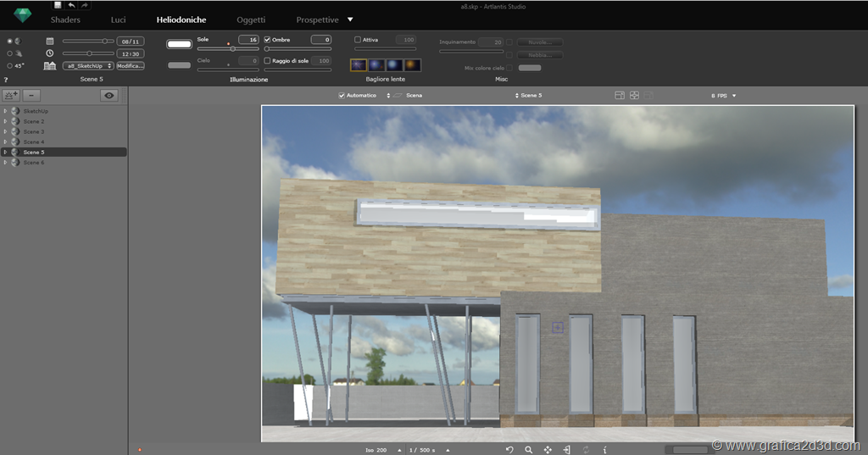The width and height of the screenshot is (868, 455).
Task: Click the white Sole color swatch
Action: pyautogui.click(x=179, y=44)
